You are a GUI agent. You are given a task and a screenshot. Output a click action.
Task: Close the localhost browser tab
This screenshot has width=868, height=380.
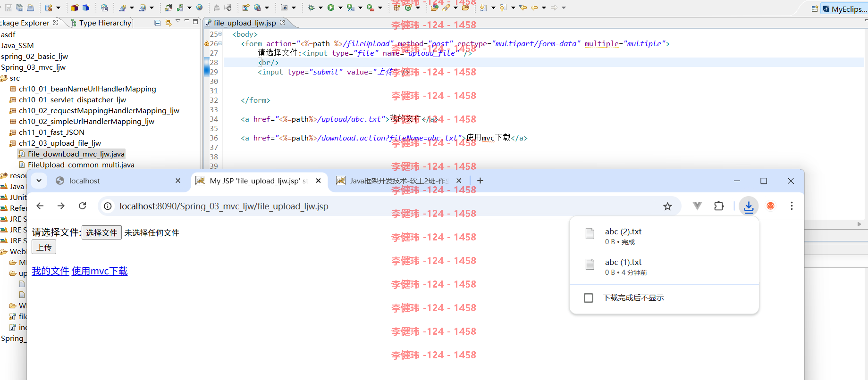(x=178, y=181)
